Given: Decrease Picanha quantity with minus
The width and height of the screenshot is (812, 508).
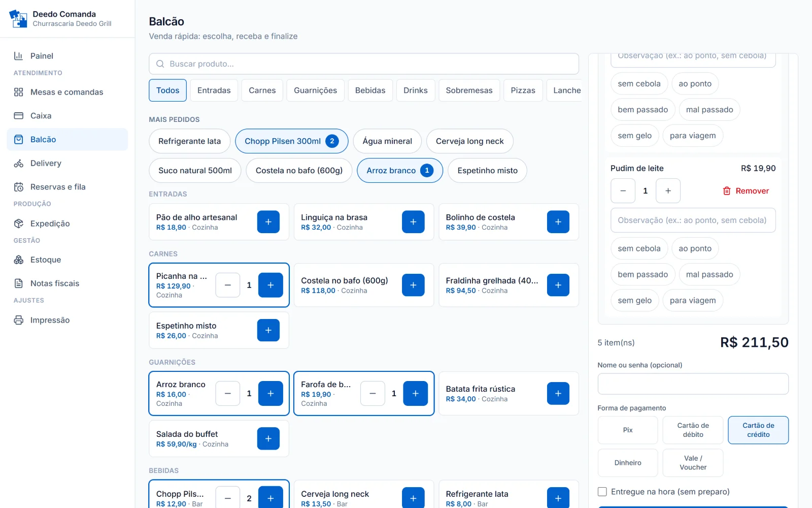Looking at the screenshot, I should pyautogui.click(x=228, y=285).
